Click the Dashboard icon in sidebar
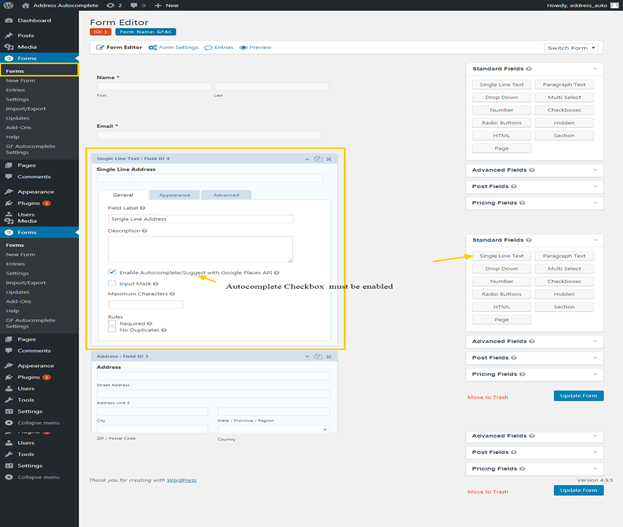This screenshot has width=623, height=527. pos(9,20)
